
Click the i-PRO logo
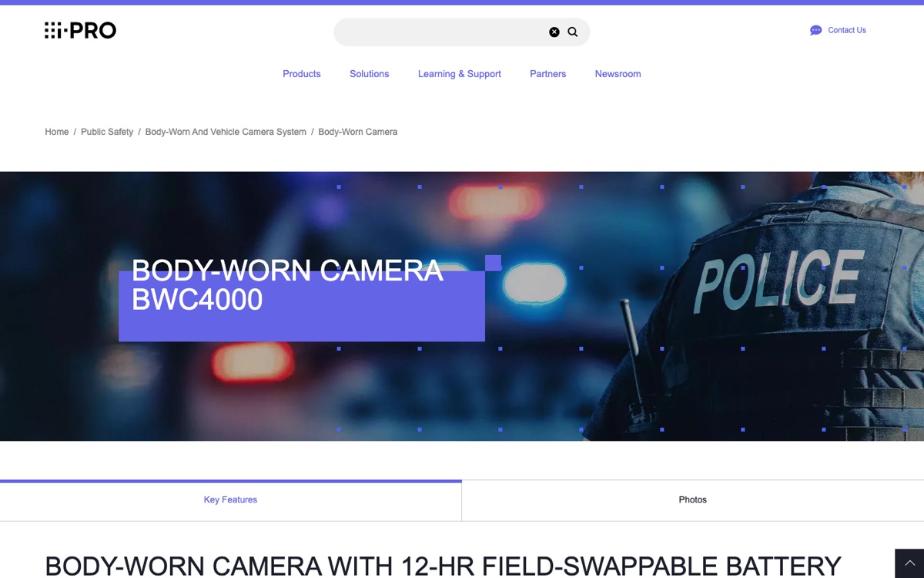coord(80,31)
